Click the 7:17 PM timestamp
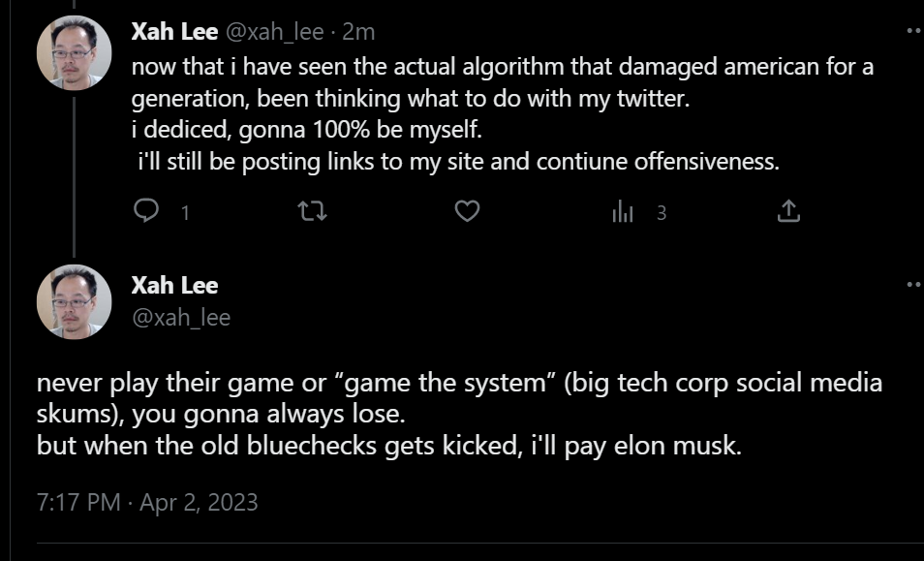The height and width of the screenshot is (561, 924). (78, 502)
